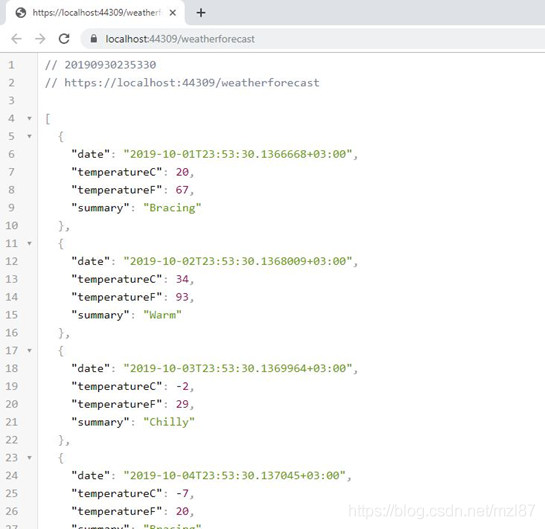Click temperatureC value -2
The image size is (545, 529).
pyautogui.click(x=182, y=386)
